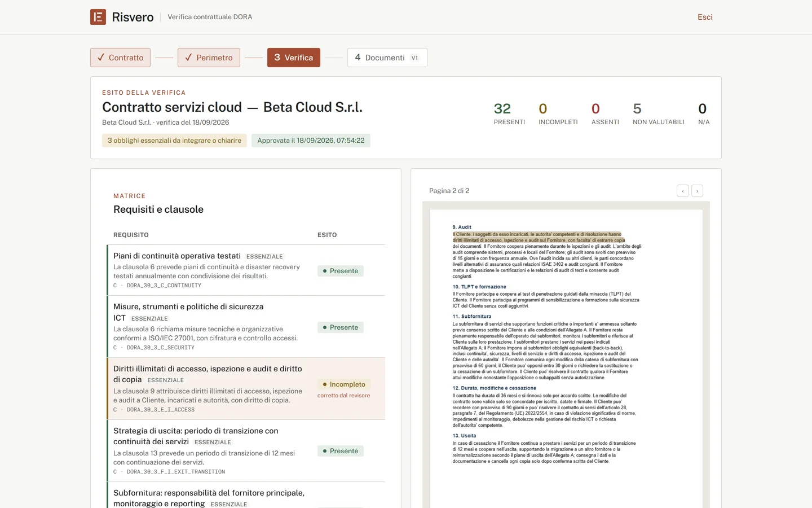The width and height of the screenshot is (812, 508).
Task: Open the Contratto step
Action: 120,58
